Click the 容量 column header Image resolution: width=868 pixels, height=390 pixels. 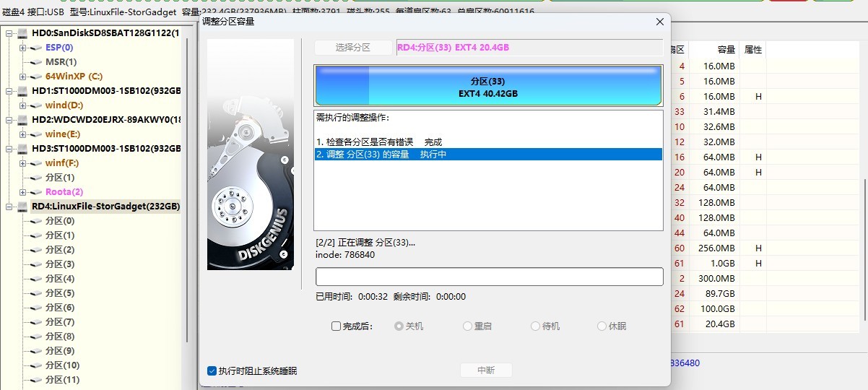(x=714, y=50)
